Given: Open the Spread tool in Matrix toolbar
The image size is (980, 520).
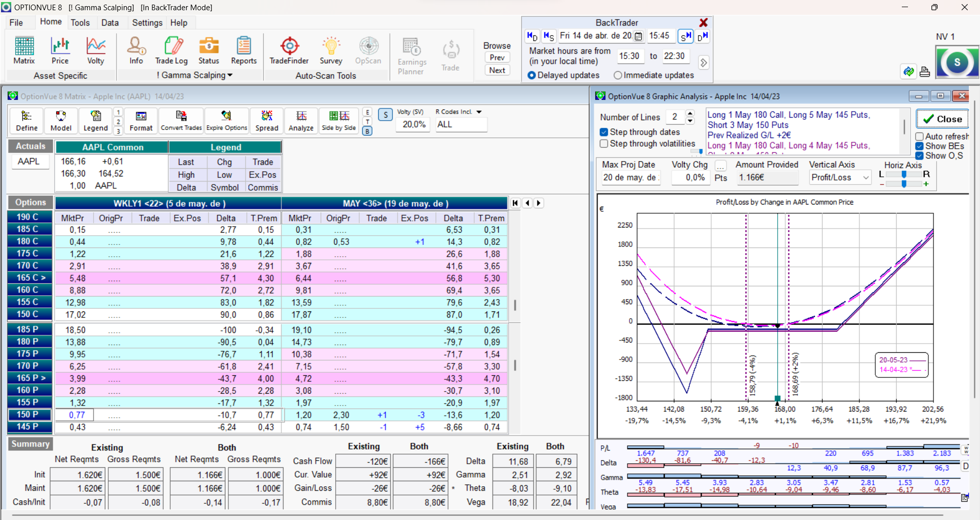Looking at the screenshot, I should [x=267, y=121].
